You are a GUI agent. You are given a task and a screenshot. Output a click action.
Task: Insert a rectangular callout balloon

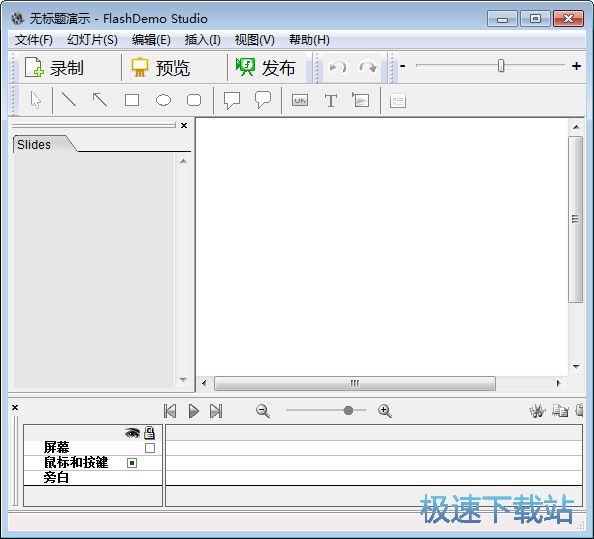tap(231, 100)
